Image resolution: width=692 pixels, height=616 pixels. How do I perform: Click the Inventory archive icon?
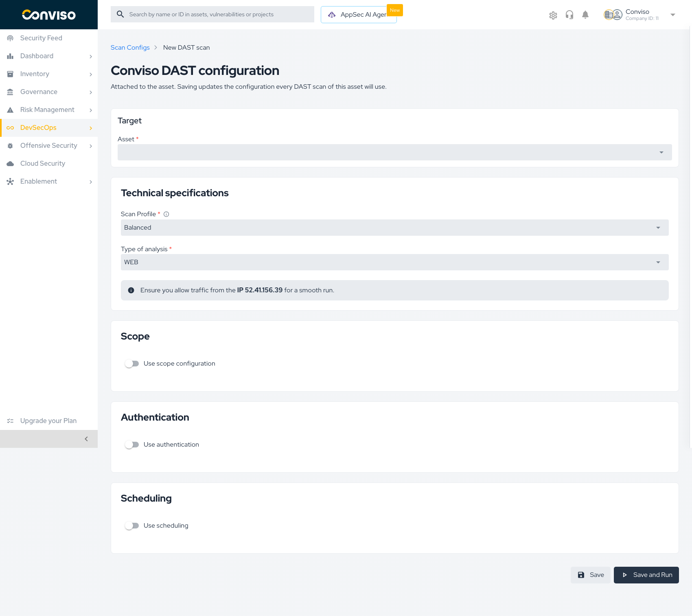10,74
